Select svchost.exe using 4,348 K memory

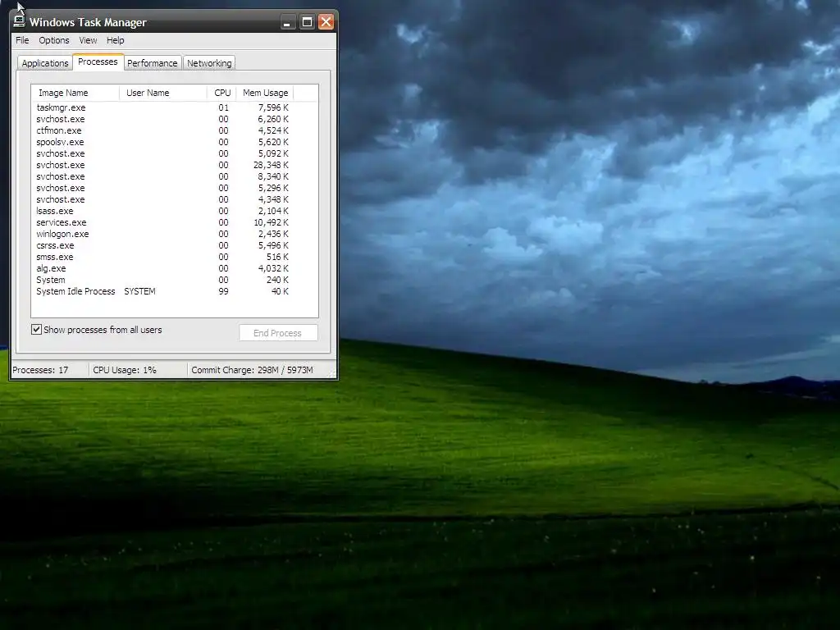pos(163,199)
